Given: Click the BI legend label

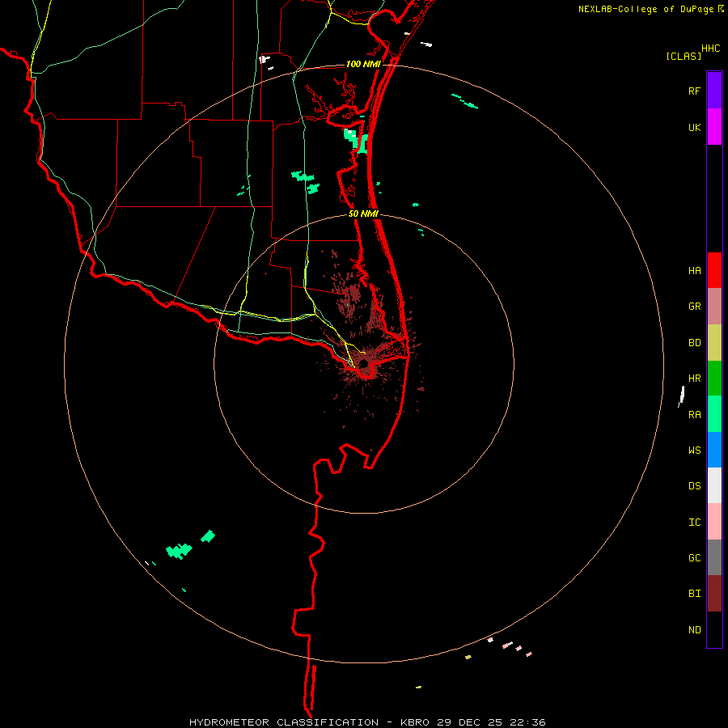Looking at the screenshot, I should (694, 594).
